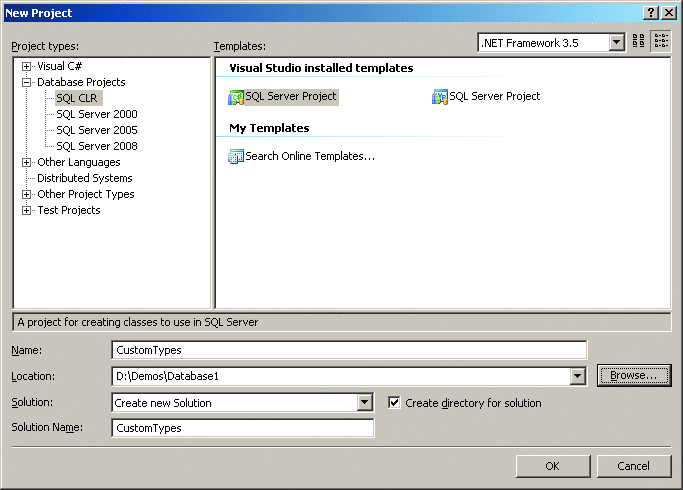Click the Search Online Templates... text

click(x=310, y=156)
